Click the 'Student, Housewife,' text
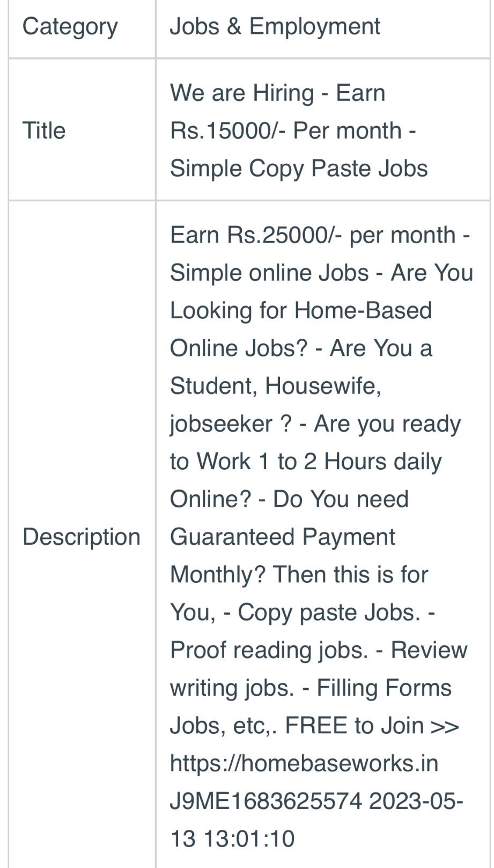 [x=275, y=386]
